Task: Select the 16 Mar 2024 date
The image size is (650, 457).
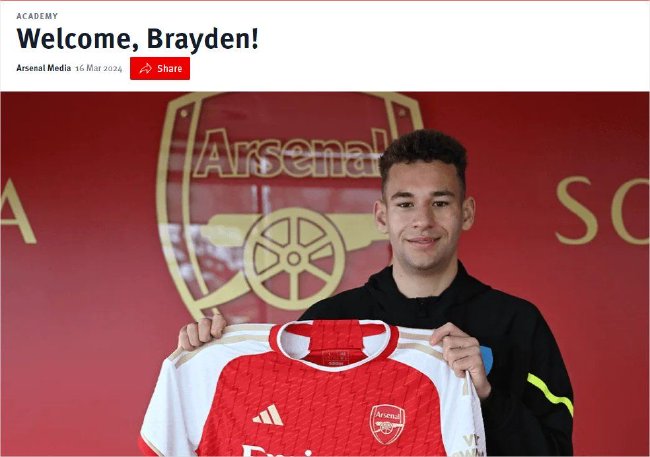Action: 99,68
